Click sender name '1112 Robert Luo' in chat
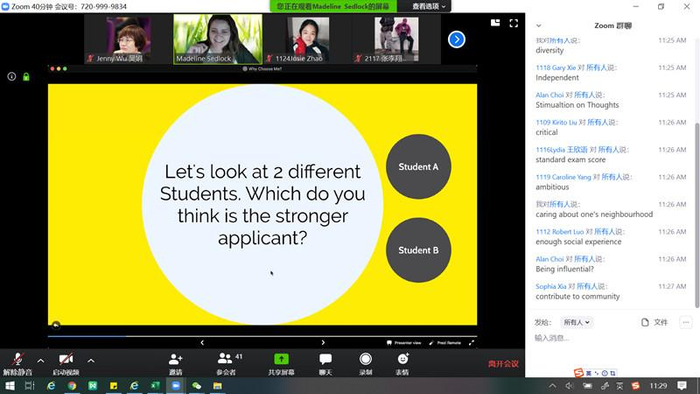This screenshot has height=394, width=700. [x=559, y=232]
